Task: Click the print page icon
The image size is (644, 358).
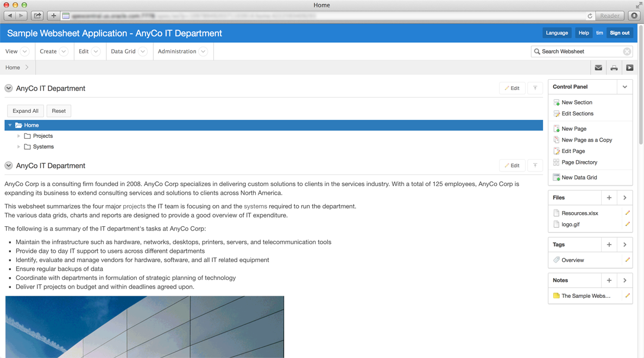Action: coord(614,68)
